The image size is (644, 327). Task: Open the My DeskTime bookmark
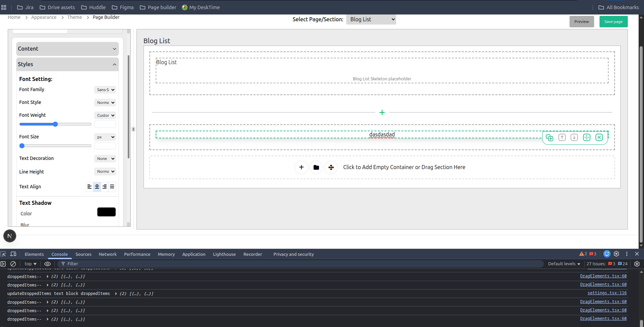tap(201, 7)
